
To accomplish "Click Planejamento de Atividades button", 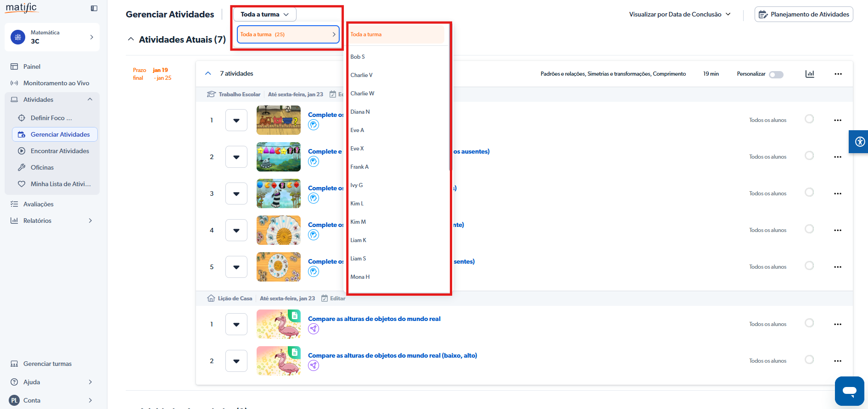I will point(803,15).
